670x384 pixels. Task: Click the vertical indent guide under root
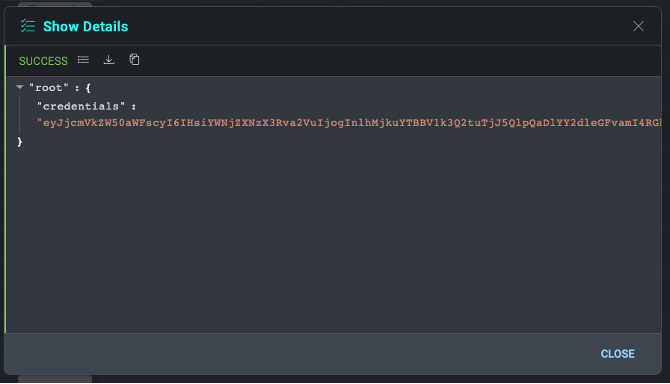[x=20, y=114]
